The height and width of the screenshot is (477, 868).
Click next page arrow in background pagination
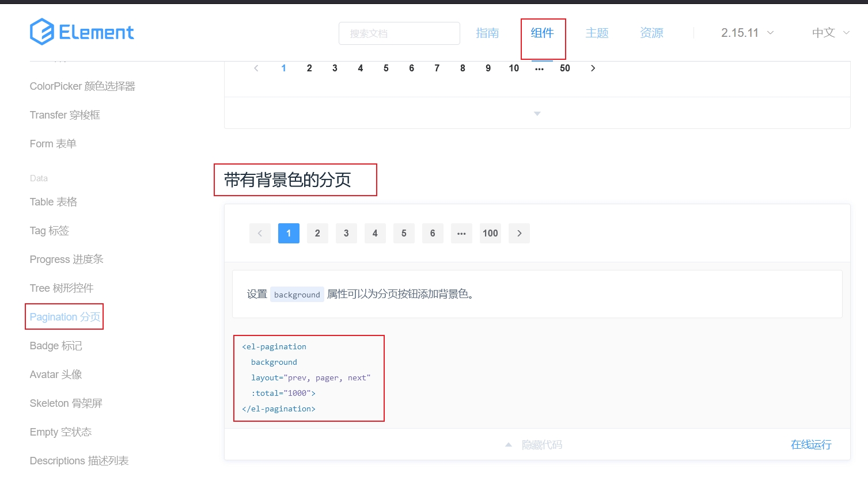coord(519,233)
